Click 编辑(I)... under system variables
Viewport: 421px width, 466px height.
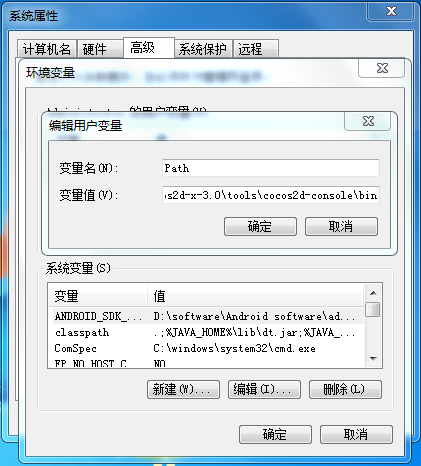264,389
